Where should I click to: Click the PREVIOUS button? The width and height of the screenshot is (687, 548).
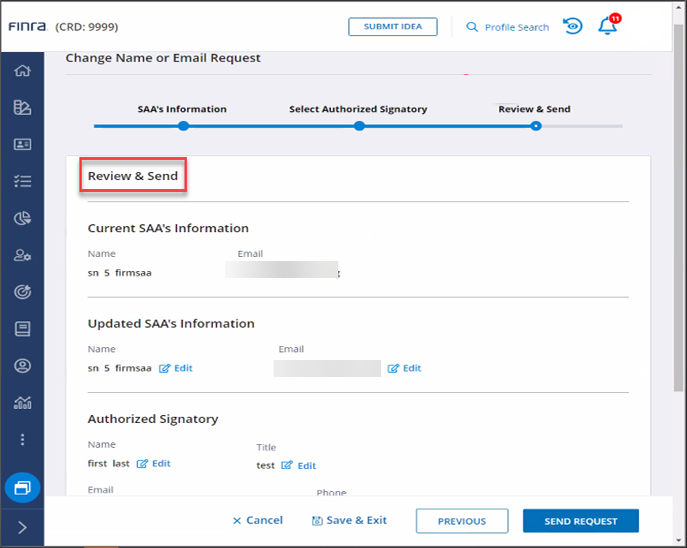point(461,521)
